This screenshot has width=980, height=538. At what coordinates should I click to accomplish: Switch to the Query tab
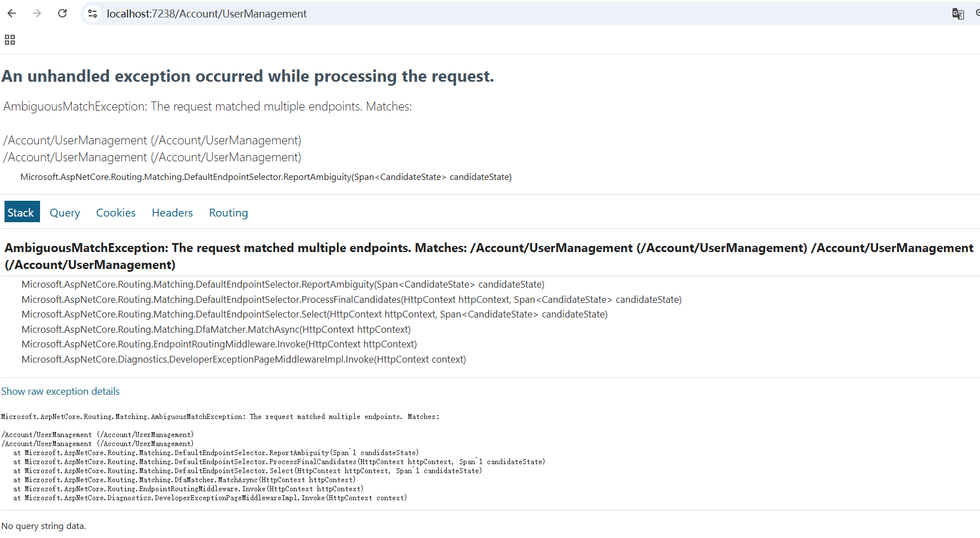coord(65,213)
